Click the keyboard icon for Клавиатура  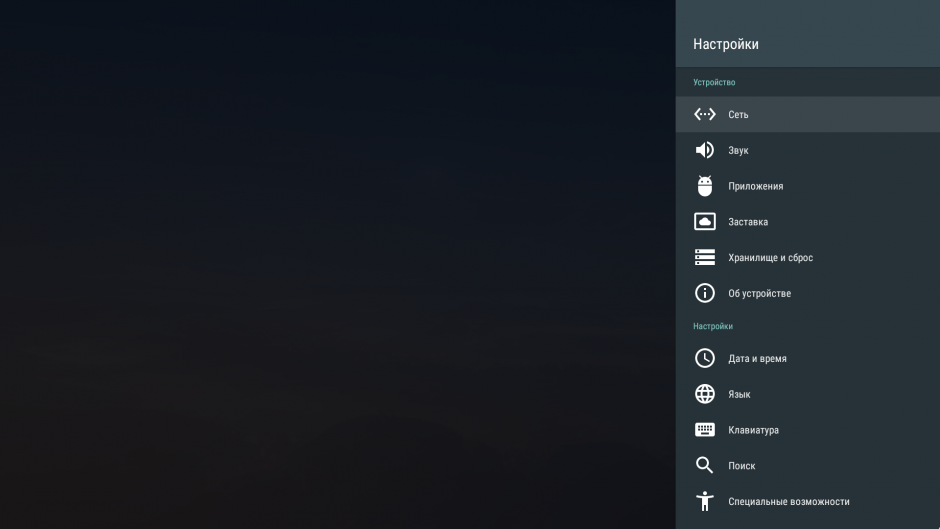(704, 429)
